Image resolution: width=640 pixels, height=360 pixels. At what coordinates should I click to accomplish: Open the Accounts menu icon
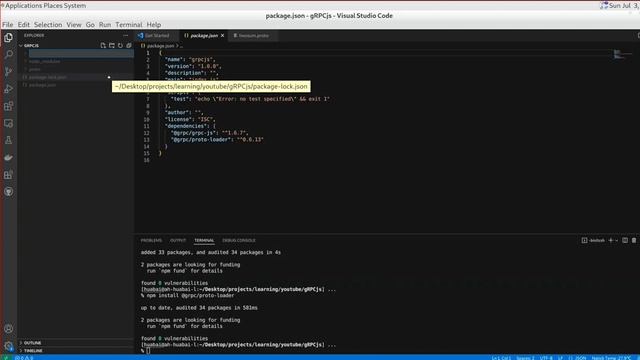click(8, 329)
